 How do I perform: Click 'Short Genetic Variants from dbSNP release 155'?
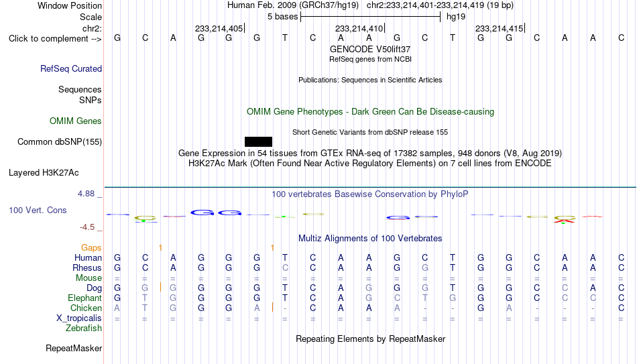tap(370, 133)
